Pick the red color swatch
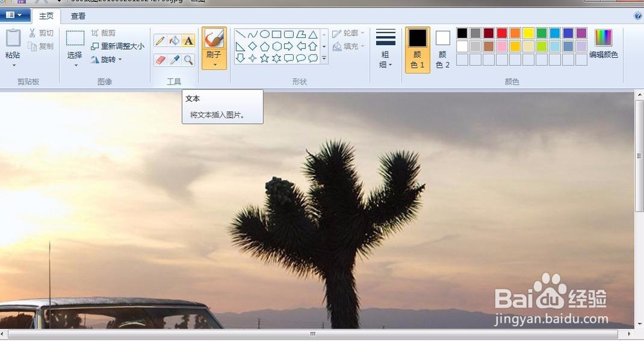This screenshot has height=341, width=644. [502, 34]
